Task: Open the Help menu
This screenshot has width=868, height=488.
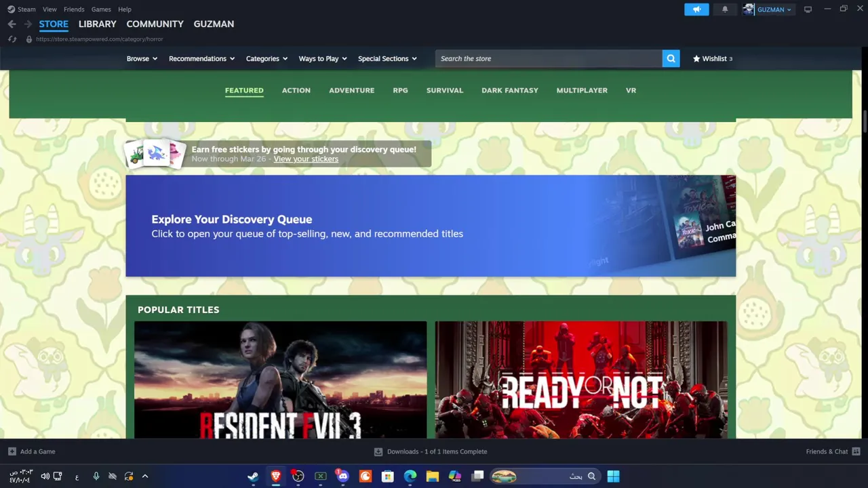Action: click(x=125, y=9)
